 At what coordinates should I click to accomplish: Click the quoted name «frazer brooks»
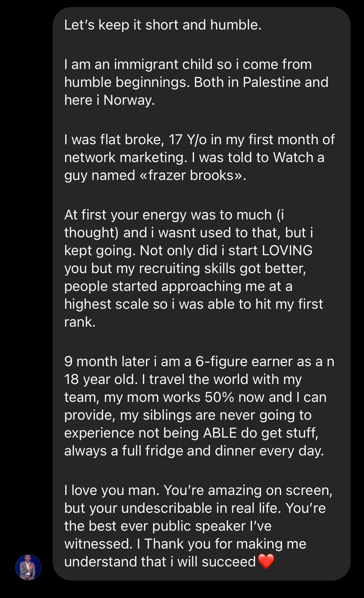[x=191, y=175]
